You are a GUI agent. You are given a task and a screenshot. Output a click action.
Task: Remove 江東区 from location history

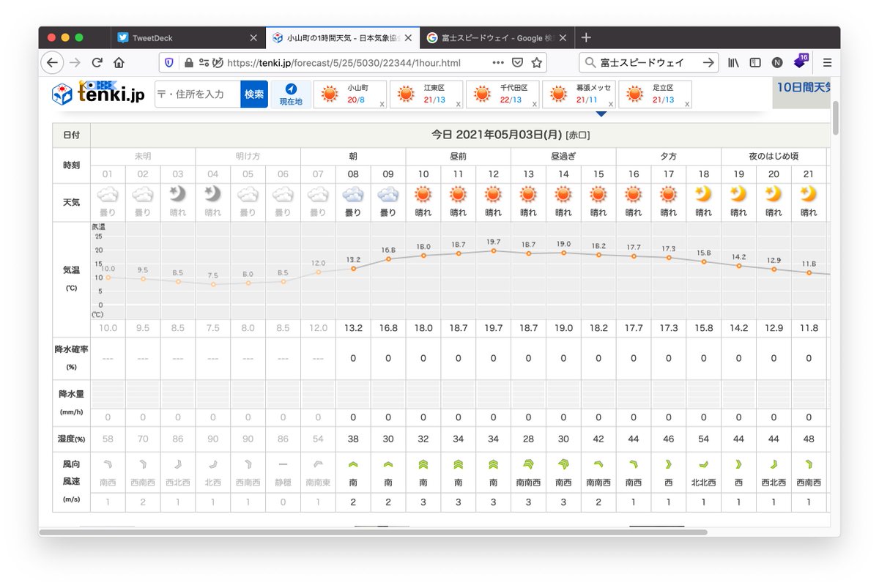(x=458, y=105)
